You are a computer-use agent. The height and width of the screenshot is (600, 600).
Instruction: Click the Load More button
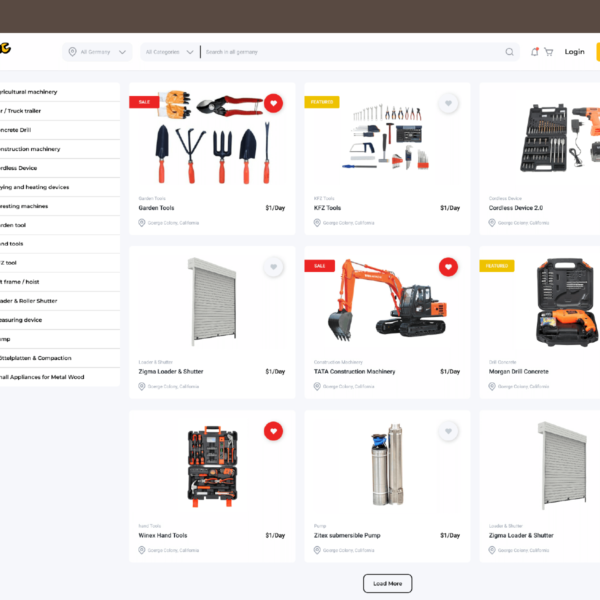click(x=387, y=583)
